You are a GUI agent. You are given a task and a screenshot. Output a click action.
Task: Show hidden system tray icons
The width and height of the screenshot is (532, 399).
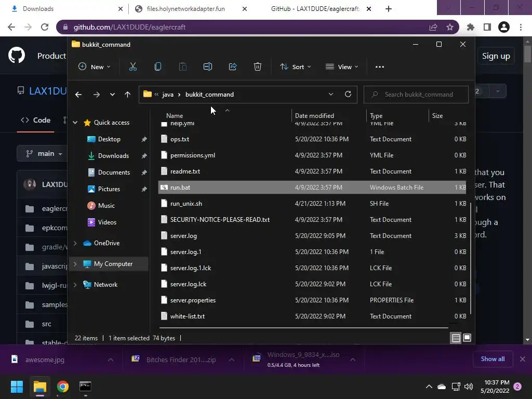click(429, 387)
